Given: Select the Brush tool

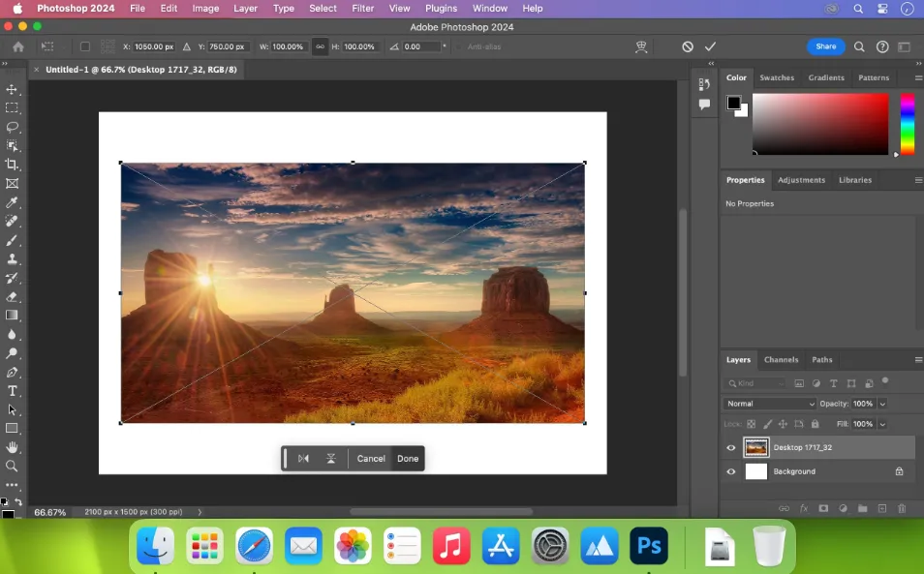Looking at the screenshot, I should pos(12,240).
